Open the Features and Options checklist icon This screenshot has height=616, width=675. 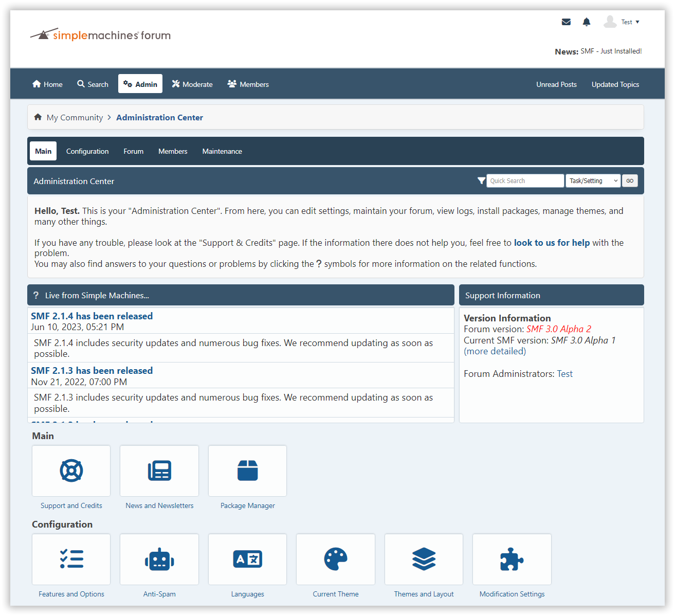pyautogui.click(x=71, y=559)
